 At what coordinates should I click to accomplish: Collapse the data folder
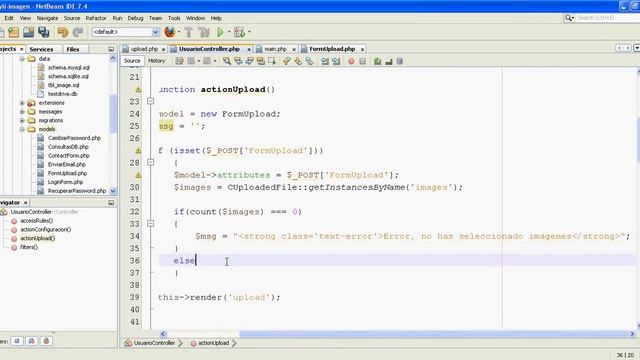(x=22, y=59)
